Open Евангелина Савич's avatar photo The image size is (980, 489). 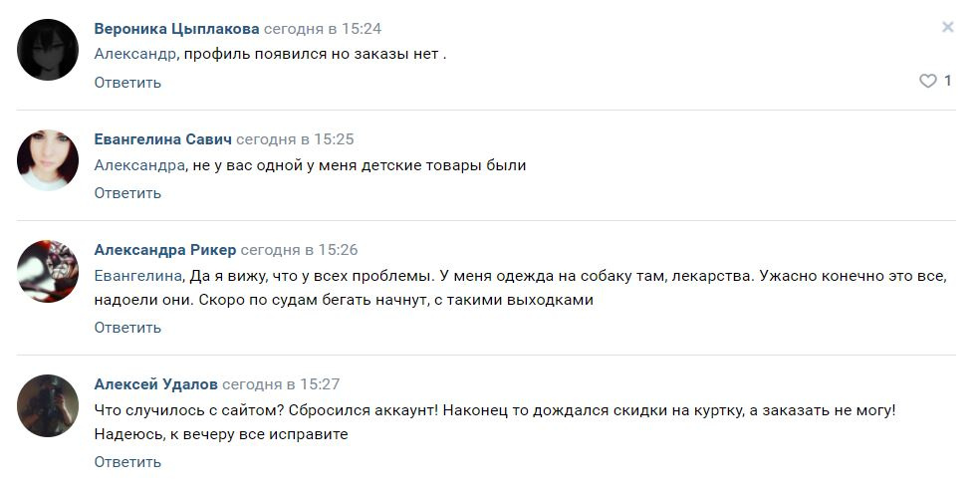pos(48,159)
